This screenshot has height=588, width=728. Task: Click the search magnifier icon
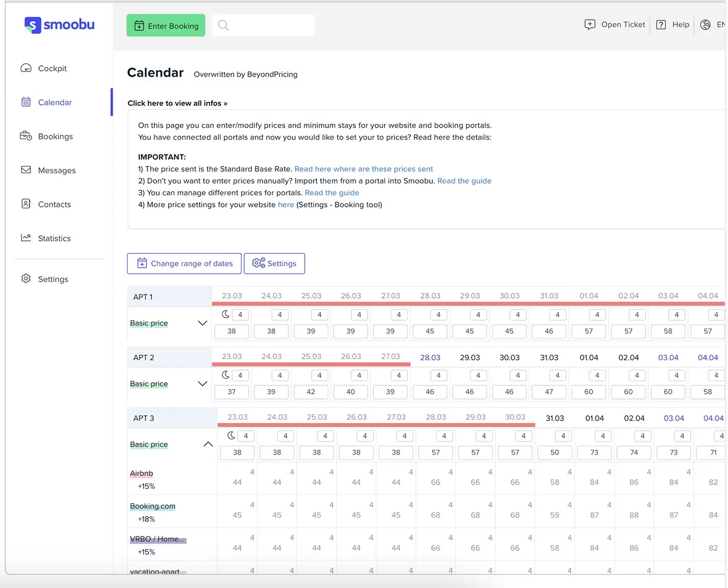223,25
